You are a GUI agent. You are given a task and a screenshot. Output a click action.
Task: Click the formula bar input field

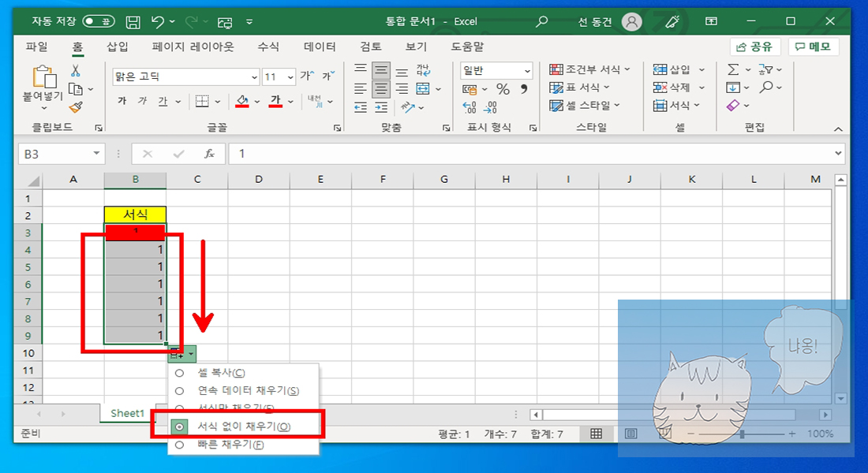529,154
